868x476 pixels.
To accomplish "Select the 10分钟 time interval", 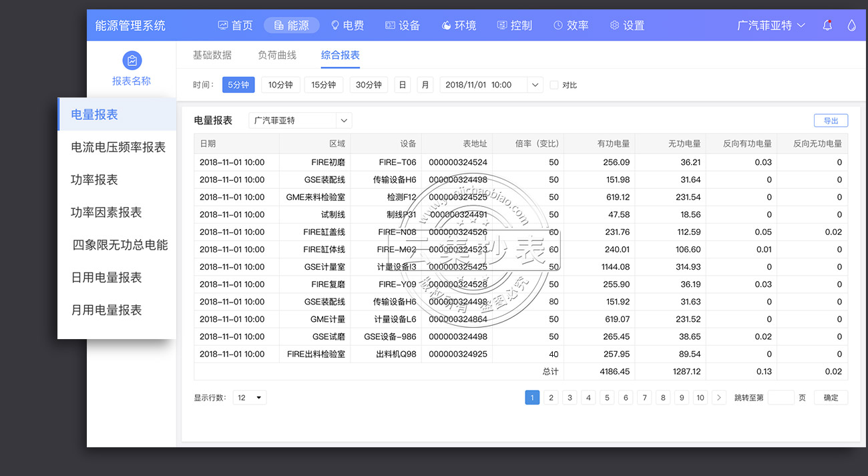I will point(280,85).
